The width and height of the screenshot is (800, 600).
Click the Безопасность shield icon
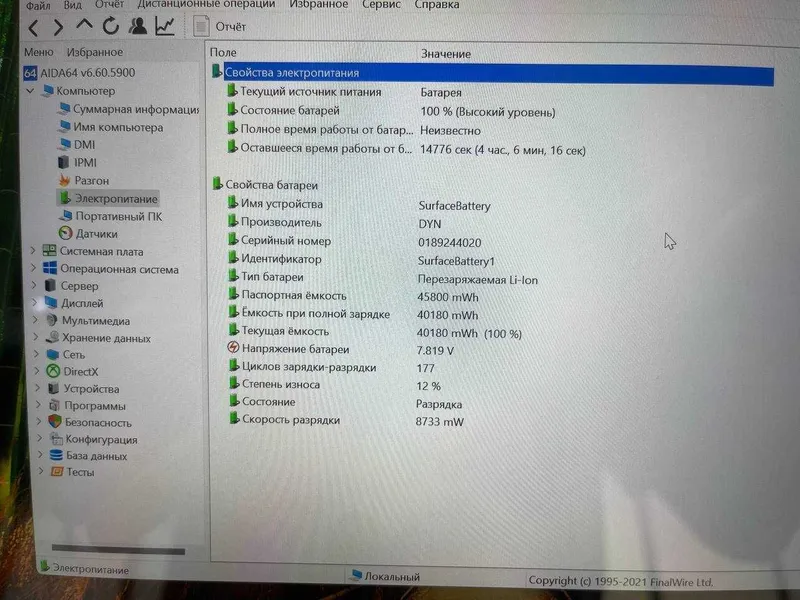coord(55,421)
